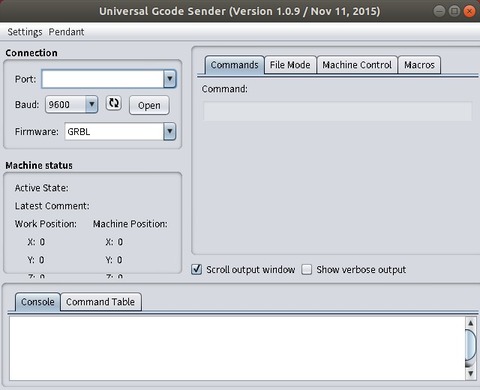
Task: Click the console scrollbar thumb
Action: [x=470, y=345]
